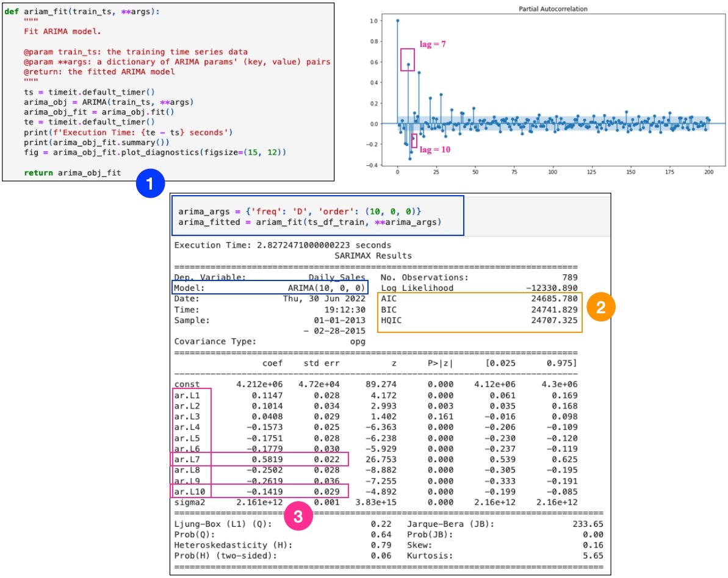Select the 'lag = 7' annotation label
Screen dimensions: 728x578
pos(434,44)
